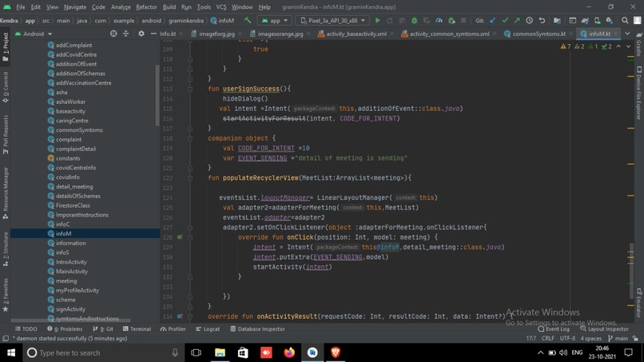644x362 pixels.
Task: Collapse all in the project tree
Action: pyautogui.click(x=125, y=34)
